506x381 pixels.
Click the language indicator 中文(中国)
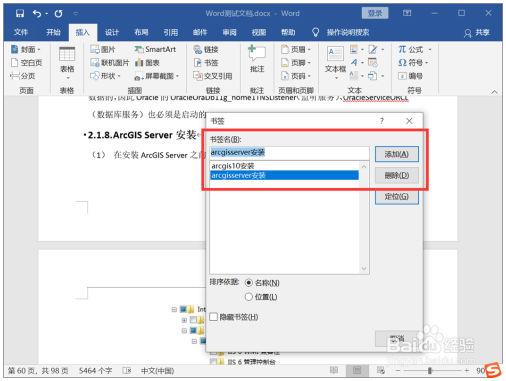tap(158, 371)
